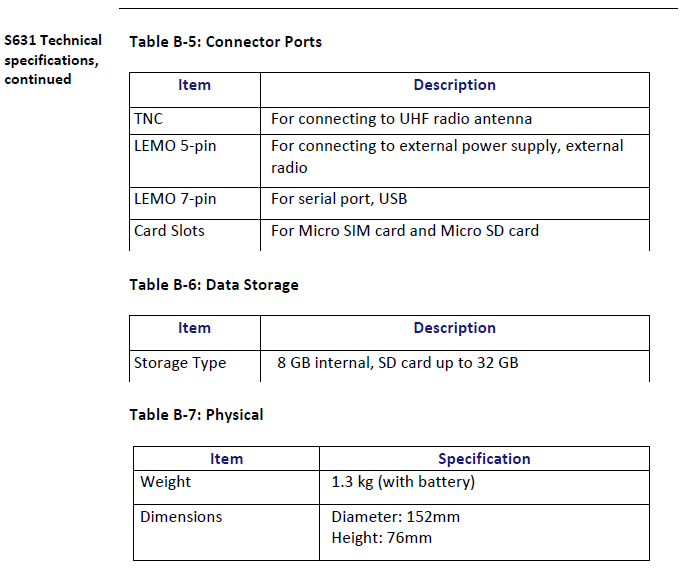The image size is (684, 573).
Task: Select the TNC cell in connector table
Action: 148,119
